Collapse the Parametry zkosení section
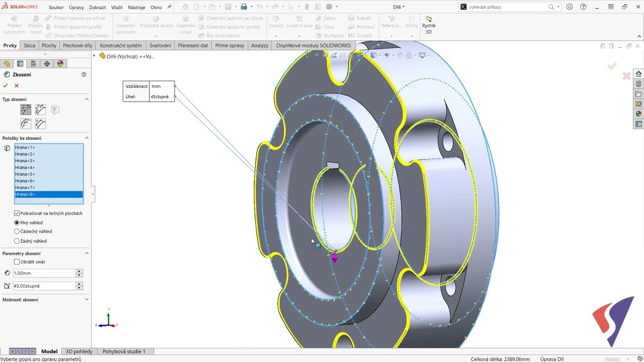Screen dimensions: 644x362 coord(87,253)
